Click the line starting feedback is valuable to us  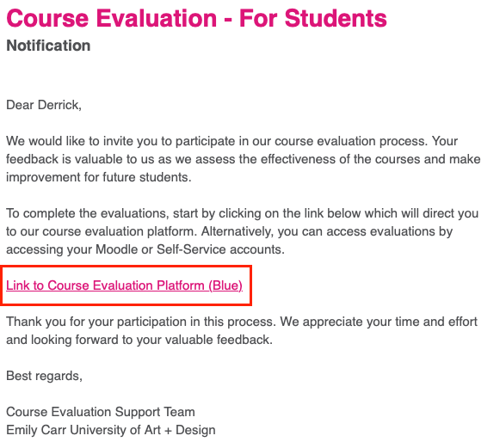[243, 159]
